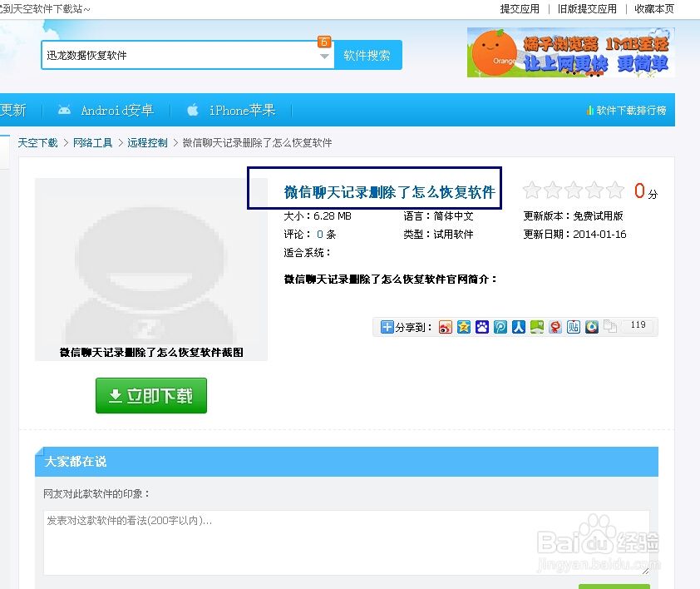Image resolution: width=700 pixels, height=589 pixels.
Task: Go to 网络工具 breadcrumb
Action: (92, 142)
